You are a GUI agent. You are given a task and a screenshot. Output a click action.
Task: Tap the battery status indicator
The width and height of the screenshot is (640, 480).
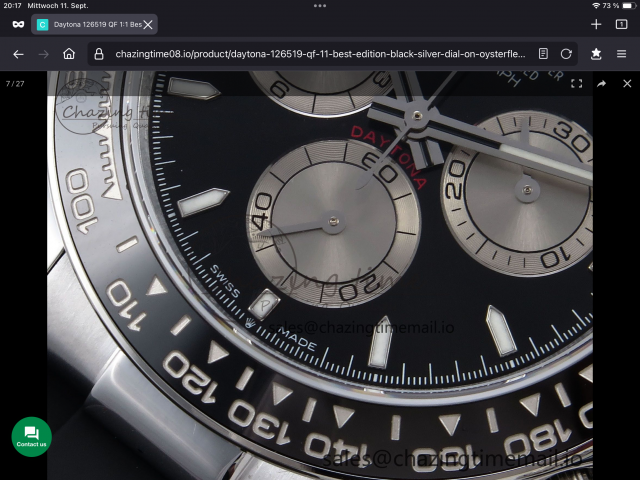[629, 6]
